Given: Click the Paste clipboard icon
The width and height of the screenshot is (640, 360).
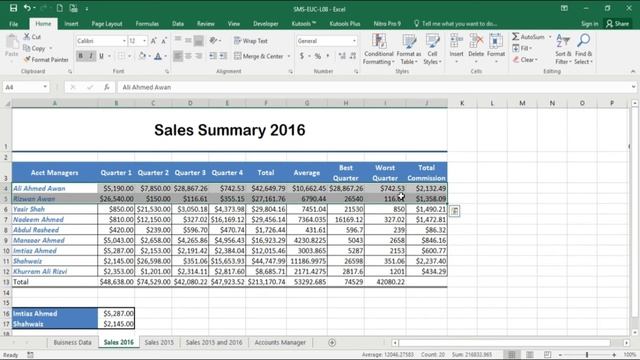Looking at the screenshot, I should (x=12, y=42).
